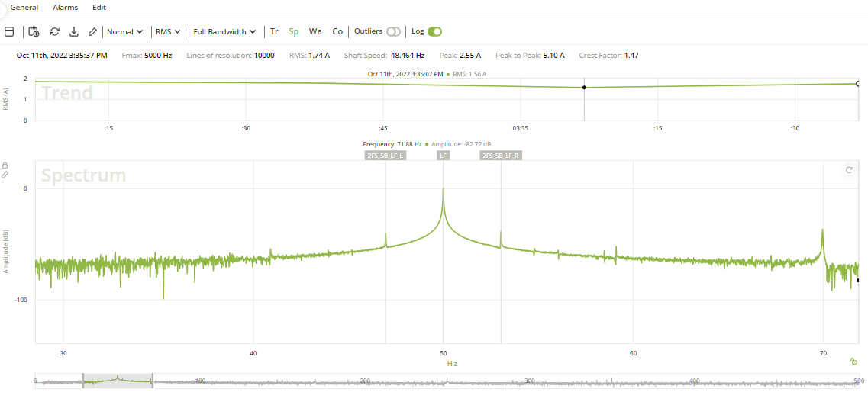
Task: Select the 2FS_SB_LF_L marker label
Action: 386,156
